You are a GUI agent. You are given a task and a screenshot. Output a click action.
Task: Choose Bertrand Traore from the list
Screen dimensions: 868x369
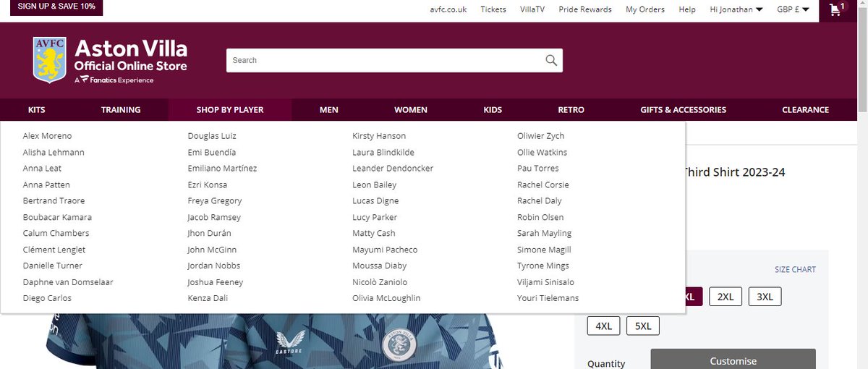[x=54, y=200]
